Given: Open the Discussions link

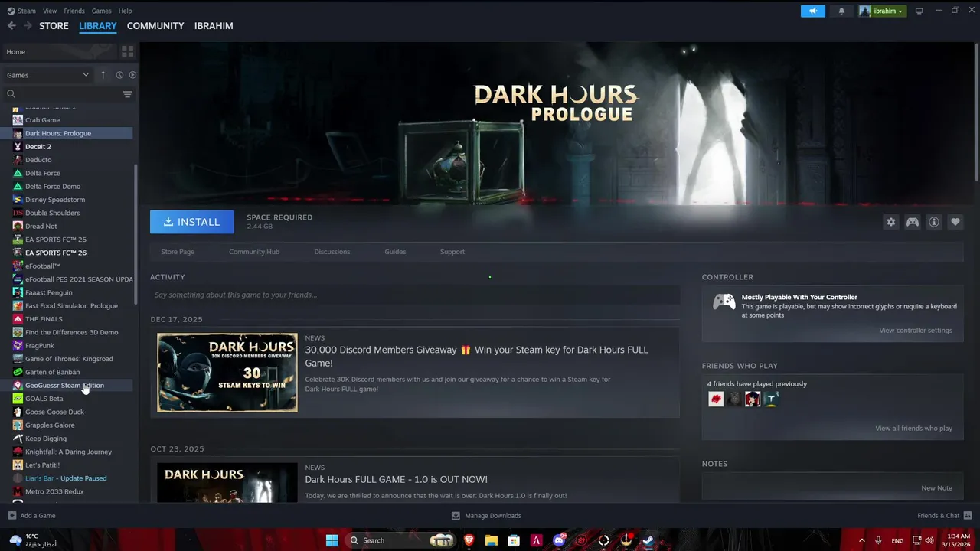Looking at the screenshot, I should pyautogui.click(x=332, y=252).
